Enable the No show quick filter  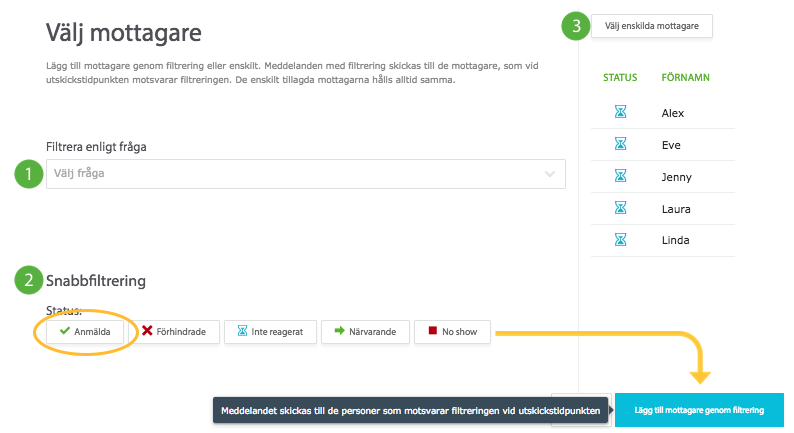(452, 332)
